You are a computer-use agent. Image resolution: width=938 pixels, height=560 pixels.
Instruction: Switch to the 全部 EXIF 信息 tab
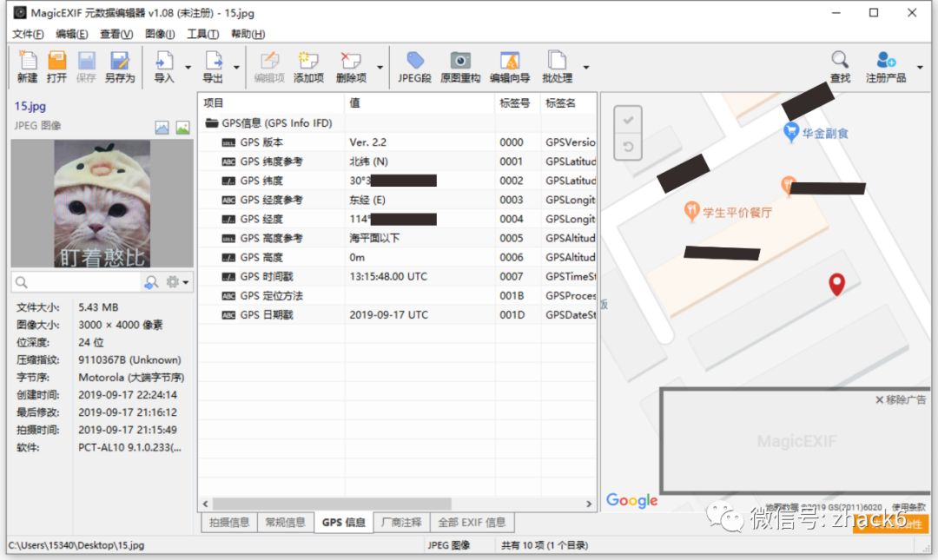point(472,523)
